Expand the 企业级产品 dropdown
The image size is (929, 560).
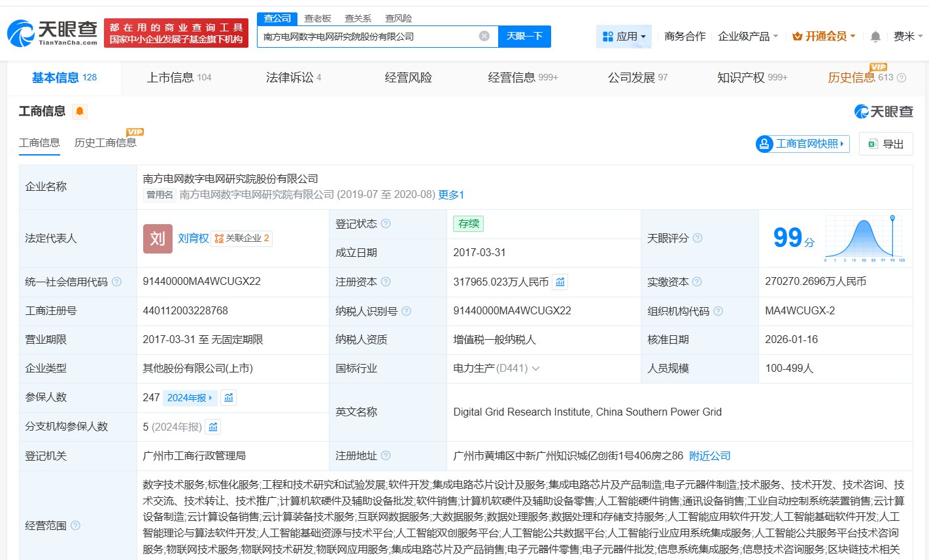click(748, 37)
